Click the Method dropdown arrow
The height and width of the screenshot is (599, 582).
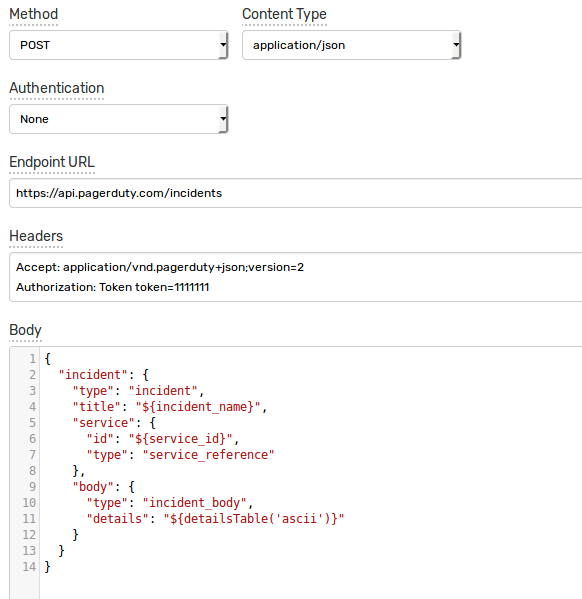pos(223,45)
